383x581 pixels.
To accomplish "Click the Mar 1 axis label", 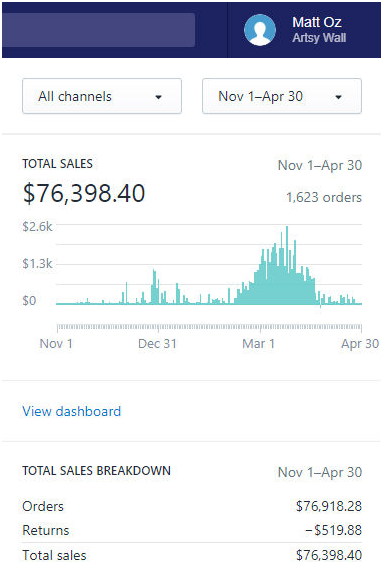I will (259, 343).
